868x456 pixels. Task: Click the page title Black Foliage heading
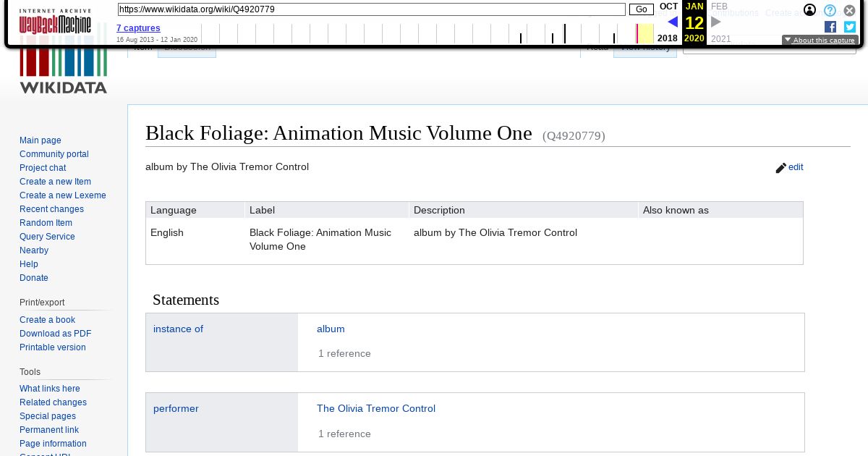click(339, 133)
